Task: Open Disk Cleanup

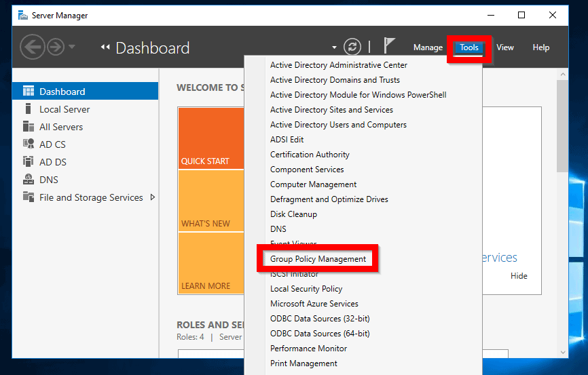Action: point(293,214)
